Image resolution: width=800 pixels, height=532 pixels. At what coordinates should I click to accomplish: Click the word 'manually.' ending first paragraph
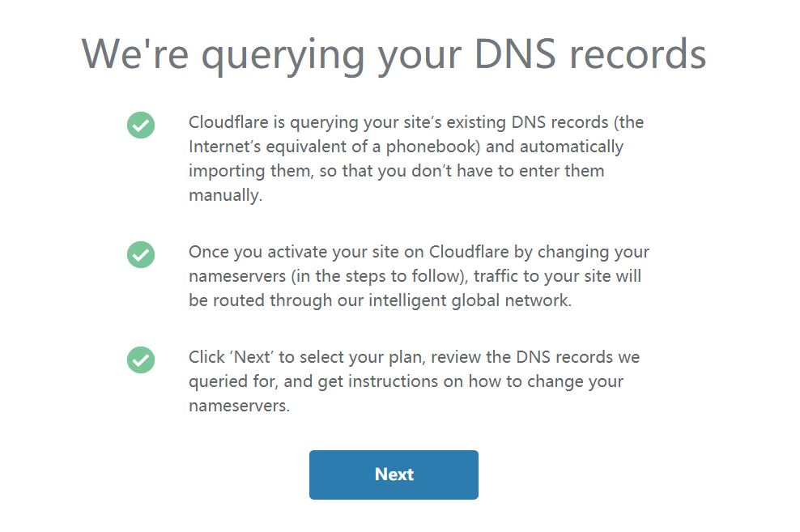click(x=226, y=195)
